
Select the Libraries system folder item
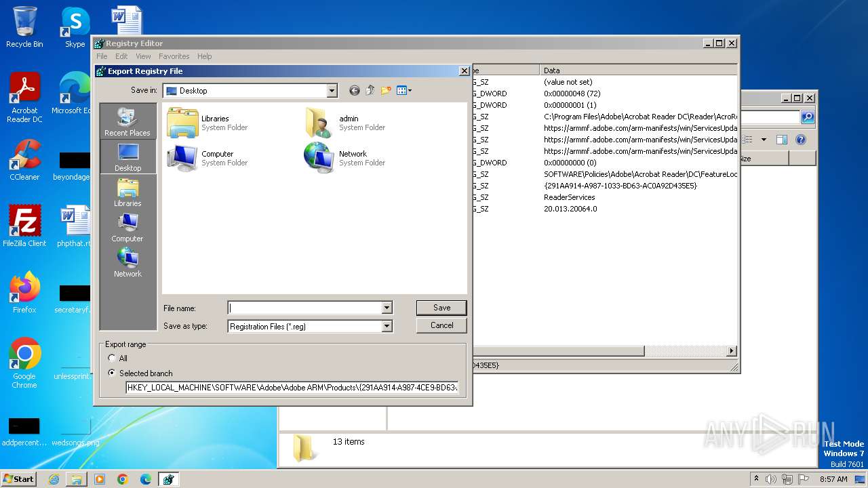click(208, 123)
